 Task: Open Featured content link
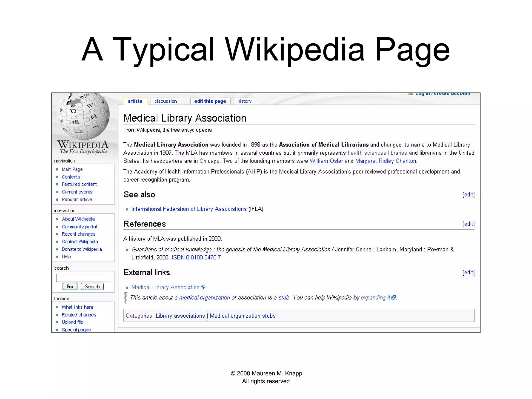[x=79, y=184]
